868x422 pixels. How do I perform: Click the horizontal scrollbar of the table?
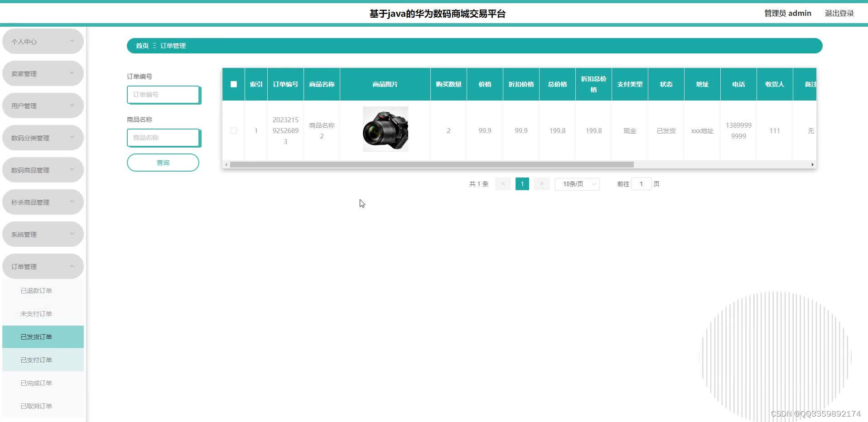[432, 165]
